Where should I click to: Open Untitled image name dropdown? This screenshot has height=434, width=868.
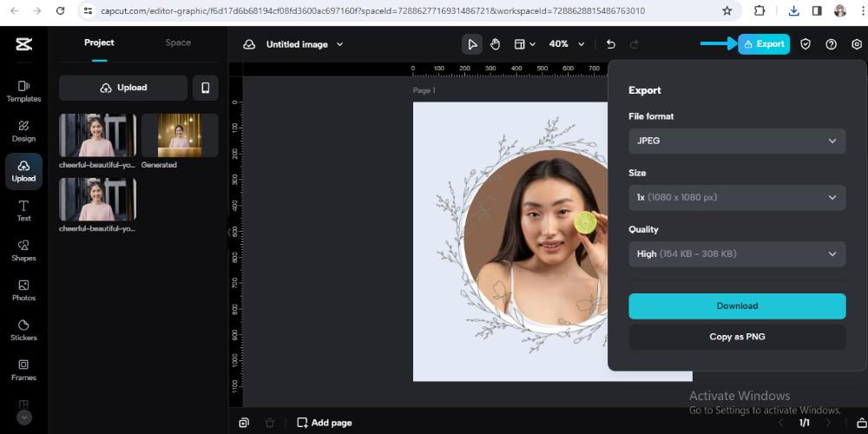(305, 44)
